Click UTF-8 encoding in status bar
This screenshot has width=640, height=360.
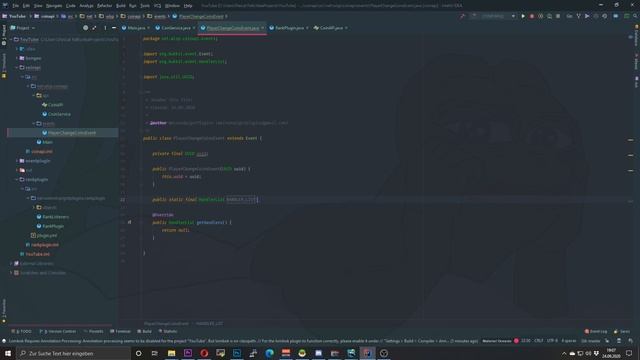(552, 341)
